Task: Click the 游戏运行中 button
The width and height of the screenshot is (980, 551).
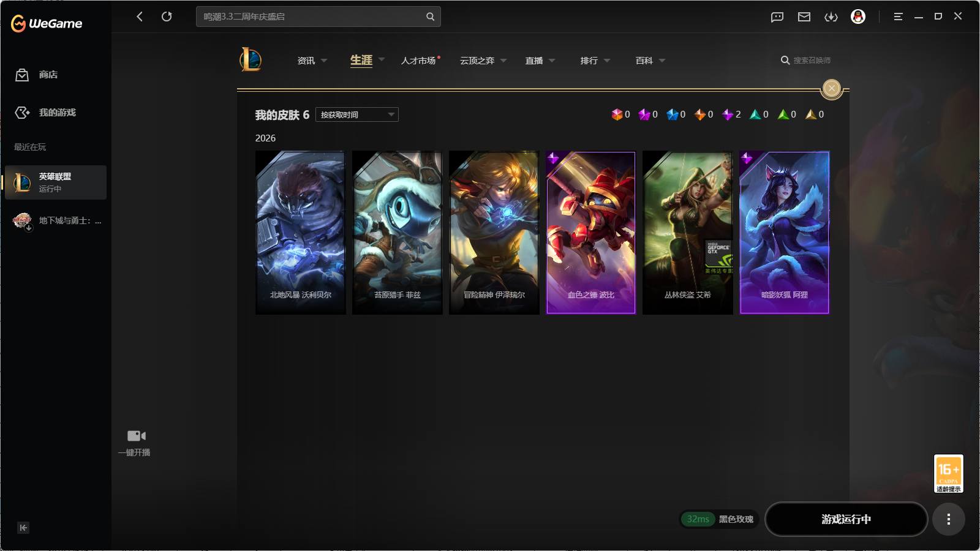Action: [x=846, y=519]
